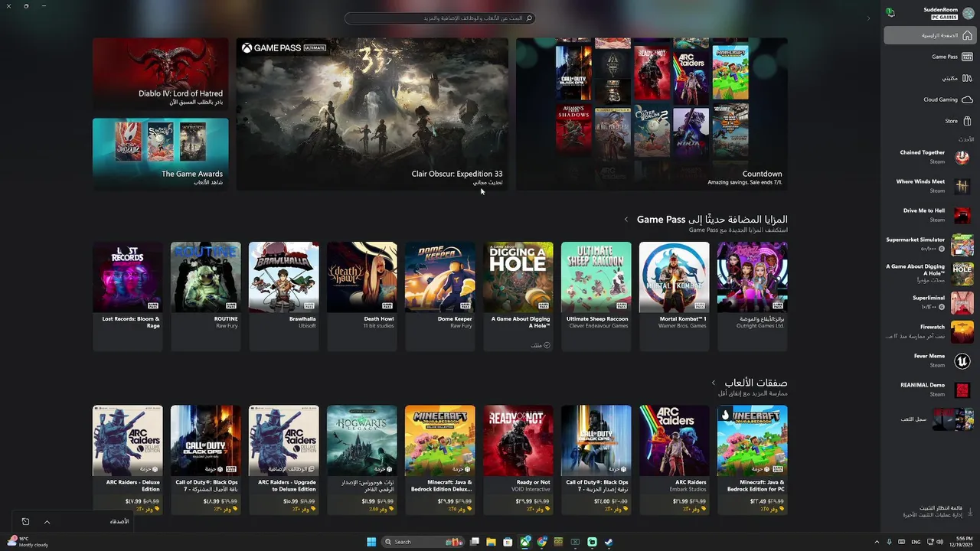This screenshot has width=980, height=551.
Task: Open Where Winds Meet in recents
Action: pos(929,186)
